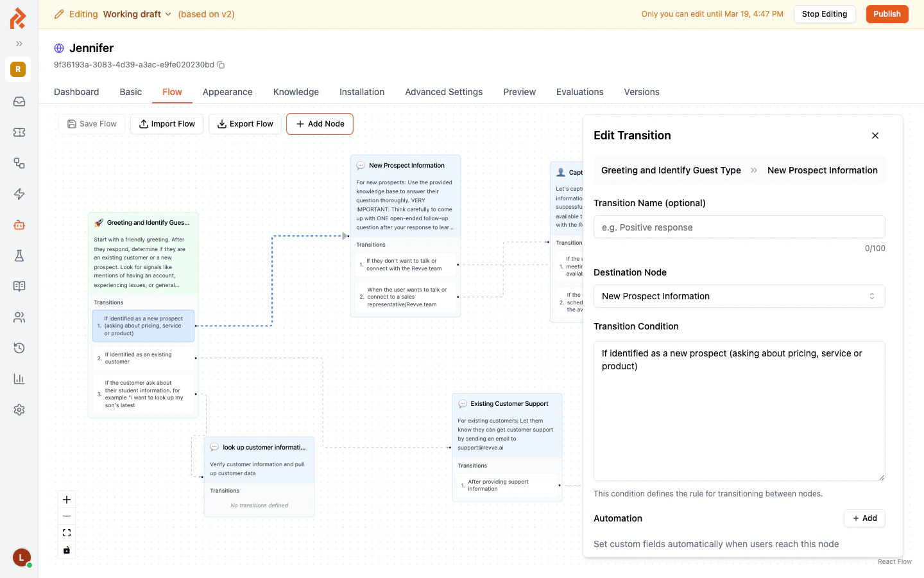Click the Import Flow button
This screenshot has width=924, height=578.
pos(167,123)
